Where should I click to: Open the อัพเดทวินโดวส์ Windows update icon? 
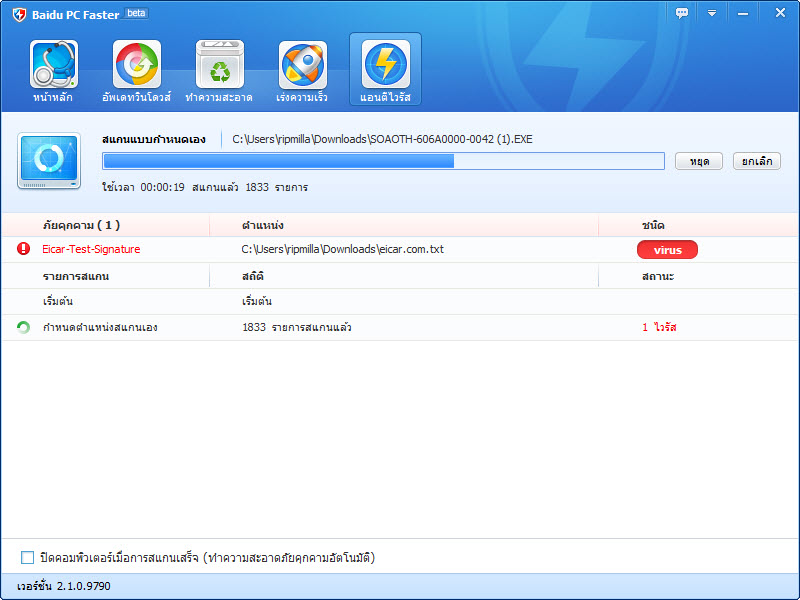coord(136,66)
